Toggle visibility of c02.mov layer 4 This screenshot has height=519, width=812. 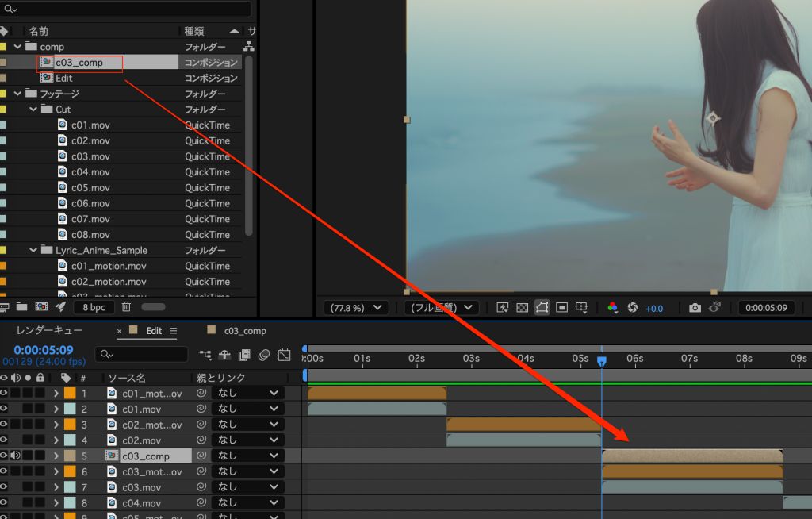[x=4, y=440]
